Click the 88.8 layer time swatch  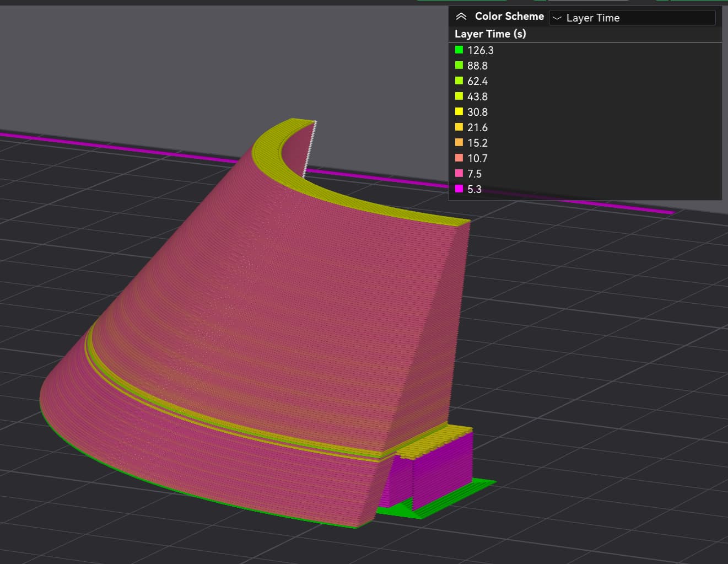tap(459, 65)
